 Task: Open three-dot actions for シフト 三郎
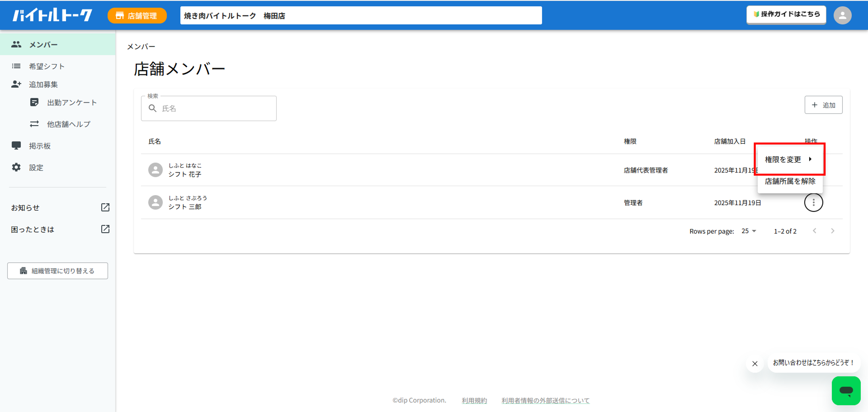click(813, 202)
